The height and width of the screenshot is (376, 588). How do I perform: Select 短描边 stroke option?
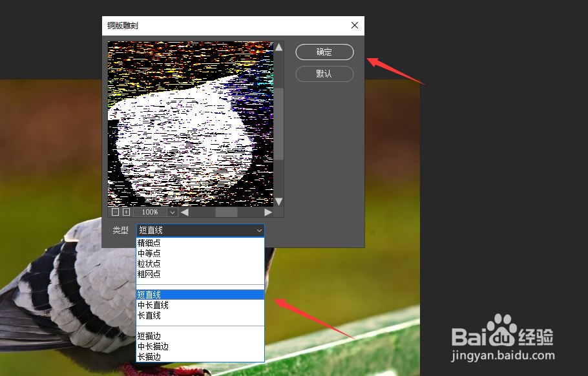click(x=200, y=336)
